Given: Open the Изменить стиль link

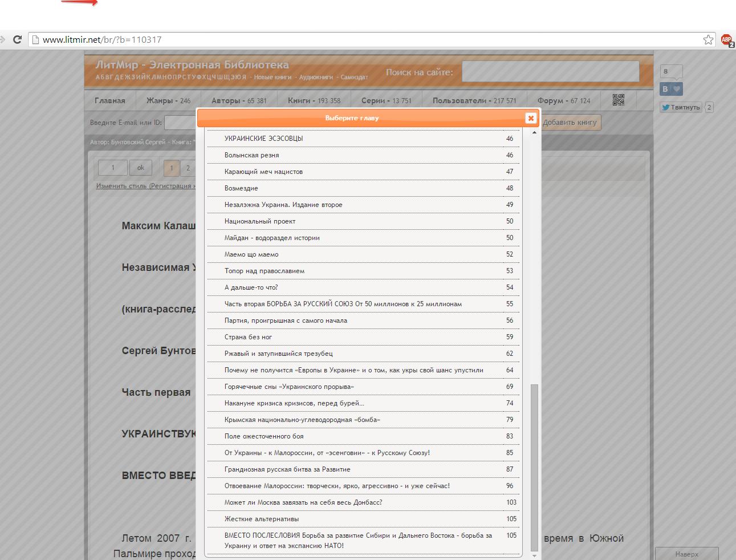Looking at the screenshot, I should click(146, 186).
